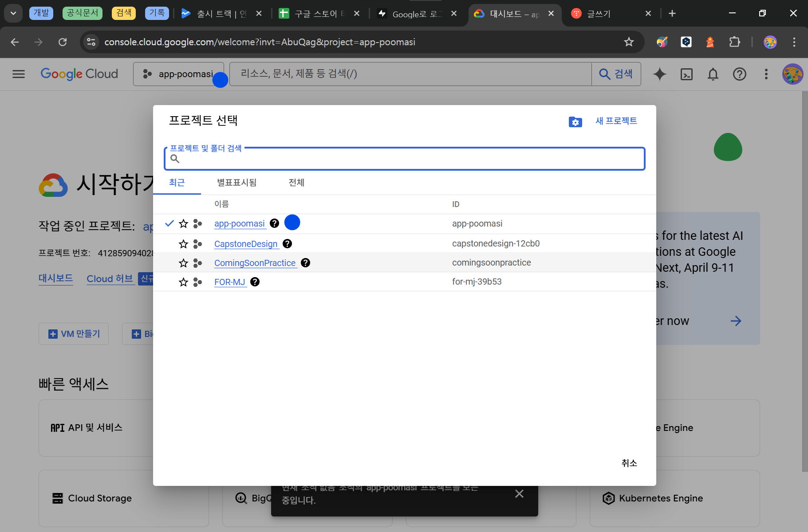Star the CapstoneDesign project
The height and width of the screenshot is (532, 808).
[x=183, y=244]
